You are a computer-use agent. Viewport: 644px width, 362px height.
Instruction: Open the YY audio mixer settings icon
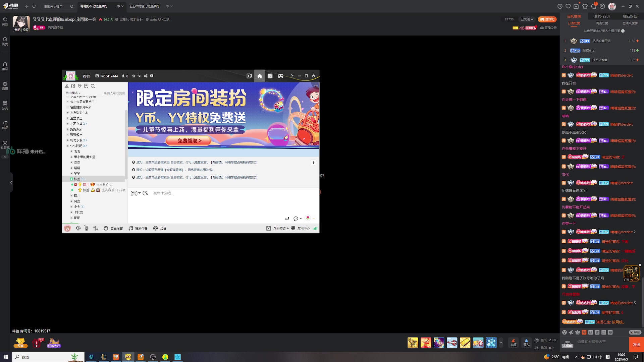(96, 228)
